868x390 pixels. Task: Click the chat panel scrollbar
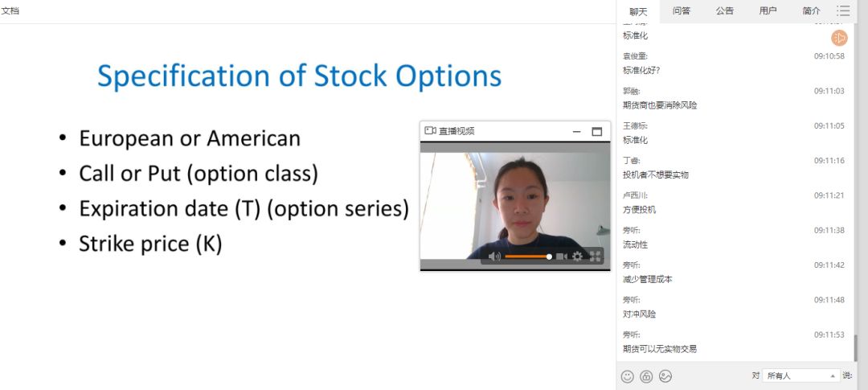click(x=856, y=347)
